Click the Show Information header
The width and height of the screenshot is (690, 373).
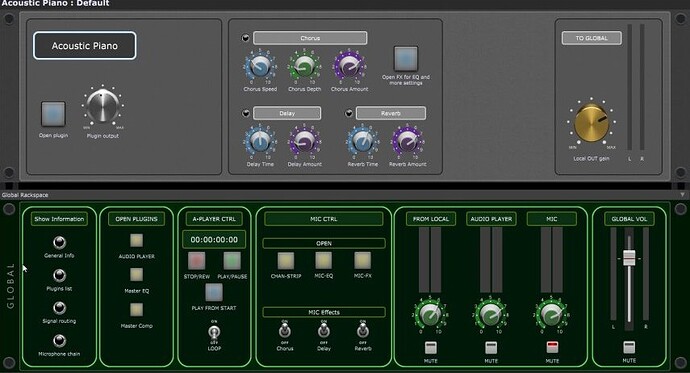click(x=59, y=219)
